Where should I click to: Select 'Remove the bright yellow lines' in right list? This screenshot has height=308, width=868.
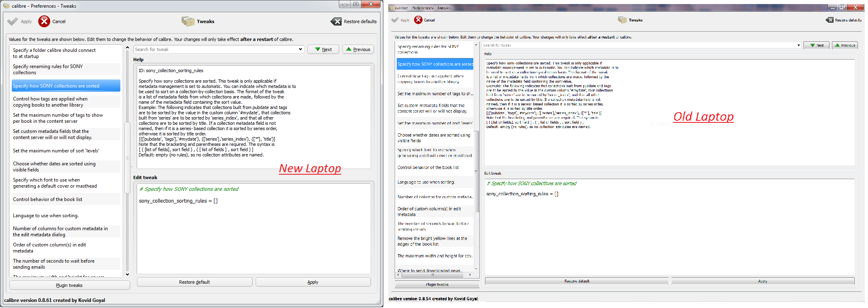tap(435, 241)
